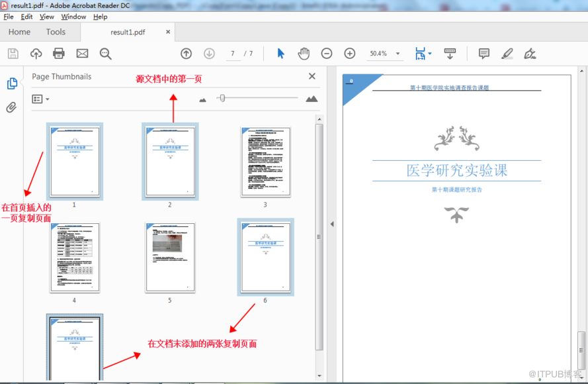588x384 pixels.
Task: Click the Zoom in plus button
Action: [x=350, y=54]
